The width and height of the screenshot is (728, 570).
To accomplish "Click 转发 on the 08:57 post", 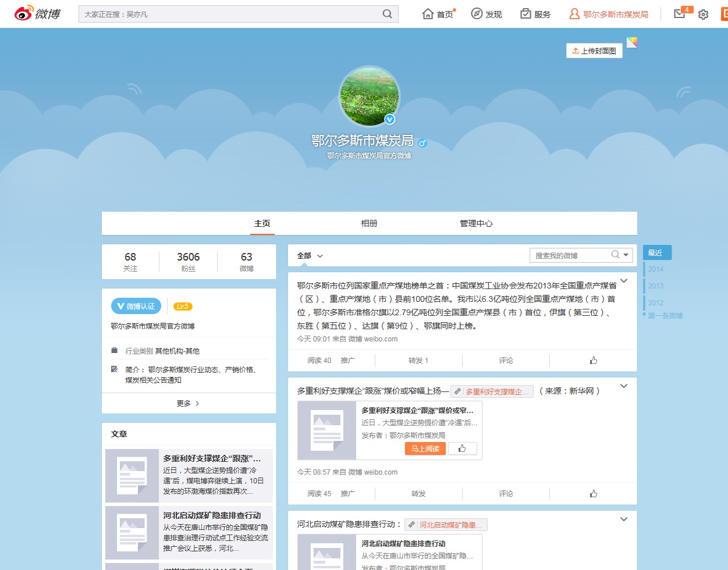I will click(x=418, y=494).
